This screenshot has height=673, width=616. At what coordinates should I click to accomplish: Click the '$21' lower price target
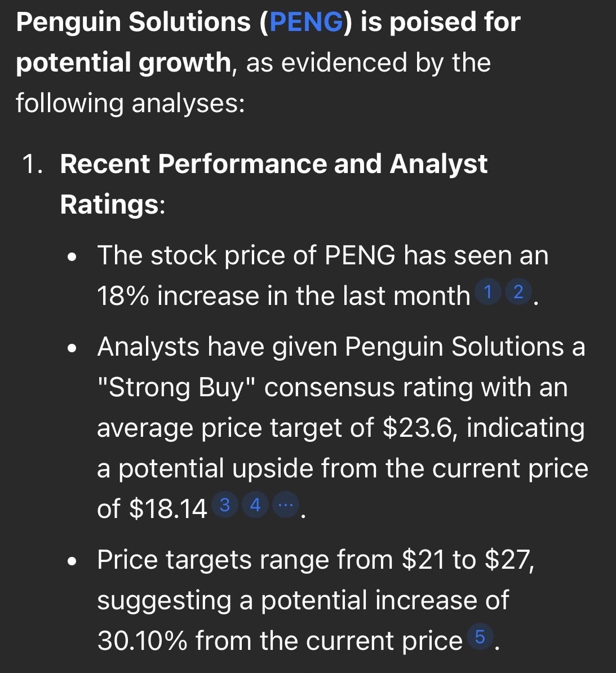(x=423, y=560)
